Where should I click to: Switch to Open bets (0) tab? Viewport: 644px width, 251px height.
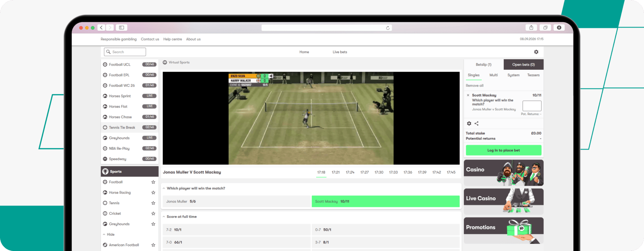(523, 65)
